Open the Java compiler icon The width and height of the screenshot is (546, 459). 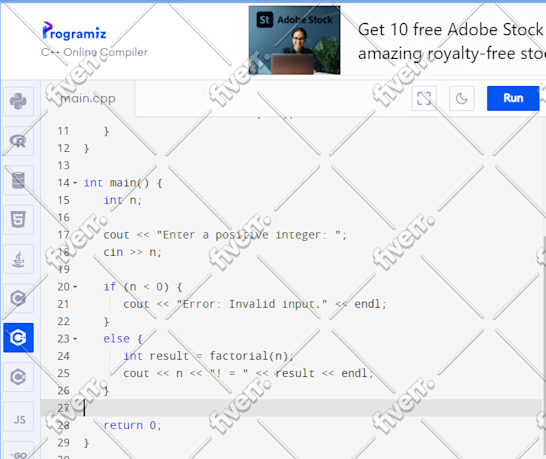[x=18, y=259]
